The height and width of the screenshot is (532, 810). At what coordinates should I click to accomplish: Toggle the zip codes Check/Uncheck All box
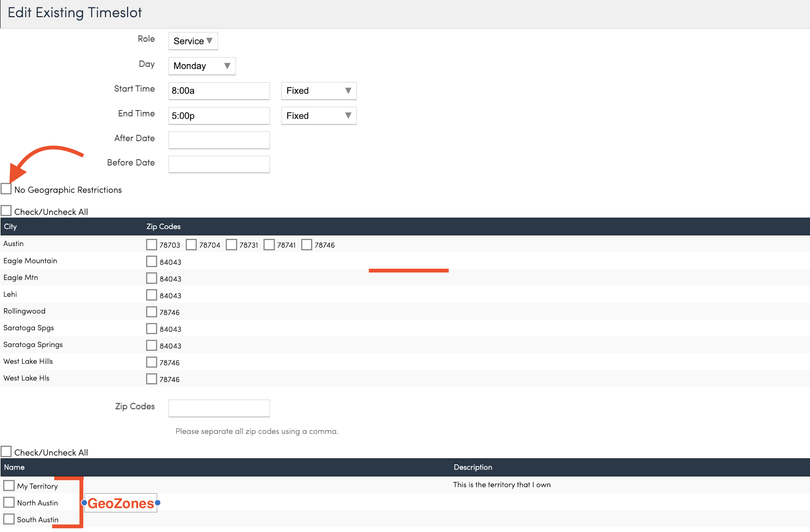6,211
